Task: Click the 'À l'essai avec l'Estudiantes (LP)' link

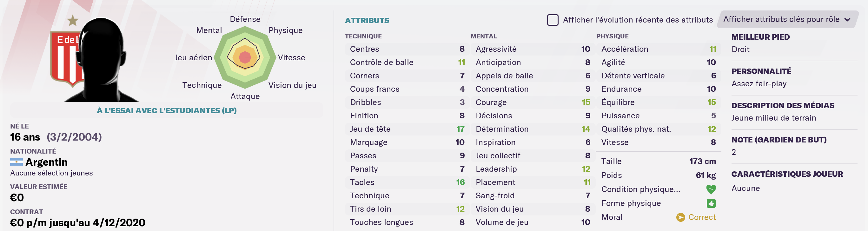Action: pyautogui.click(x=167, y=110)
